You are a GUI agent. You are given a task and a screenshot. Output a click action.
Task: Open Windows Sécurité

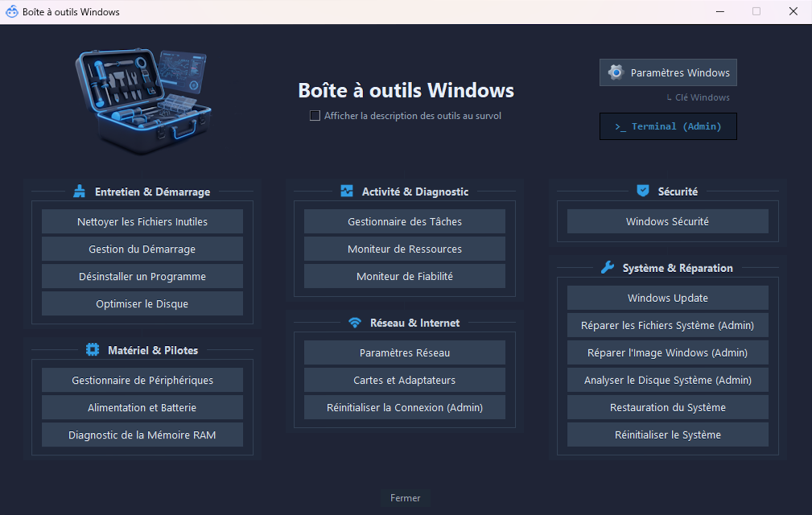[x=667, y=221]
